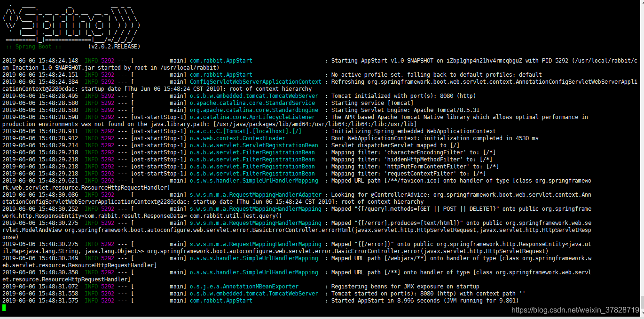
Task: Click the ':: Spring Boot ::' banner label
Action: click(33, 47)
